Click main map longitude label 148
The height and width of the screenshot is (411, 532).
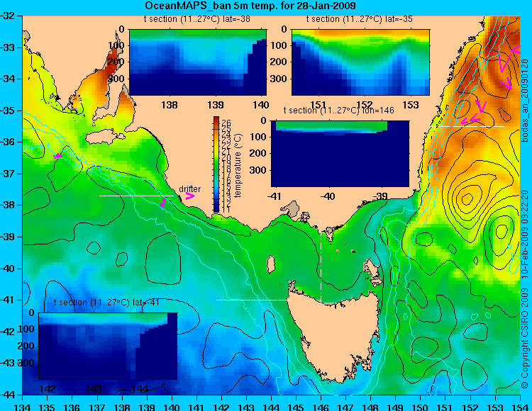[x=371, y=407]
